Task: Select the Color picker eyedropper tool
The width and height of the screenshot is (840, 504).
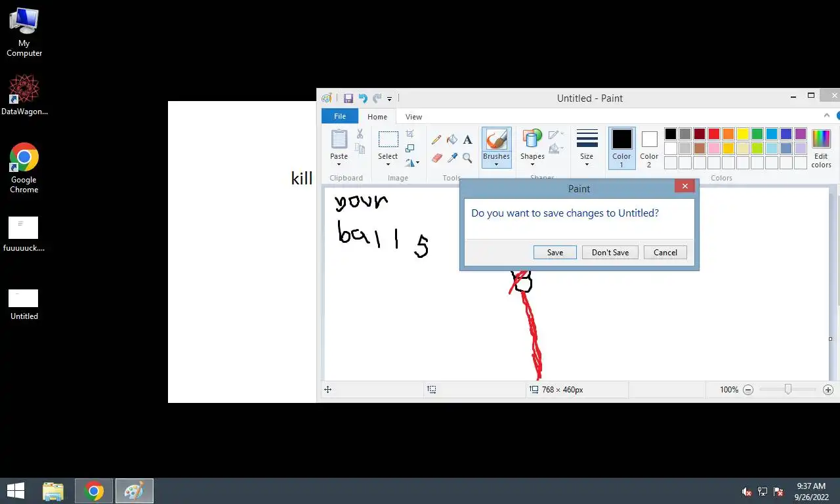Action: (452, 158)
